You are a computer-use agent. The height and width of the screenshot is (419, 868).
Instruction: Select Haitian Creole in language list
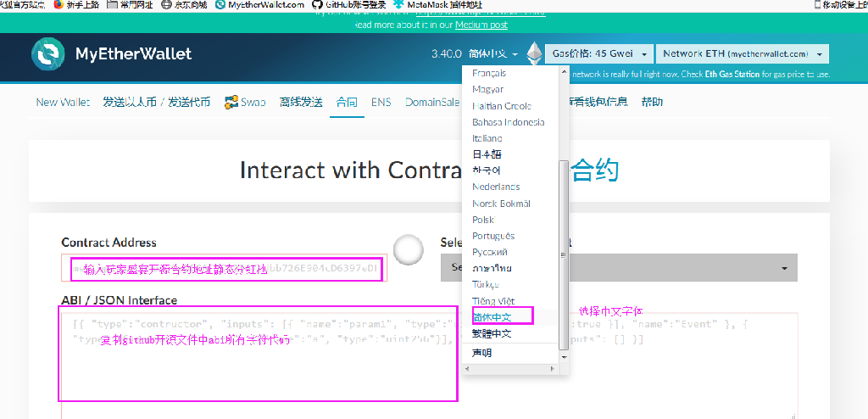click(502, 106)
